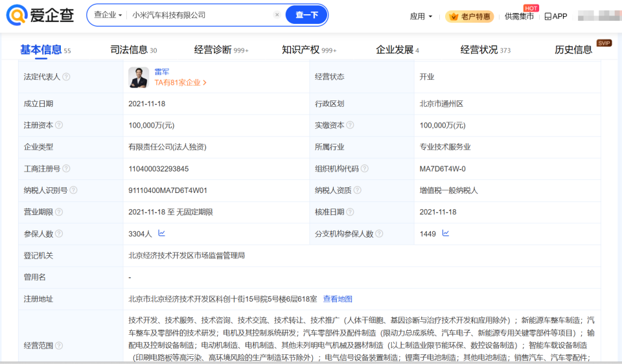The height and width of the screenshot is (364, 622).
Task: Open the 知识产权 tab
Action: point(301,50)
